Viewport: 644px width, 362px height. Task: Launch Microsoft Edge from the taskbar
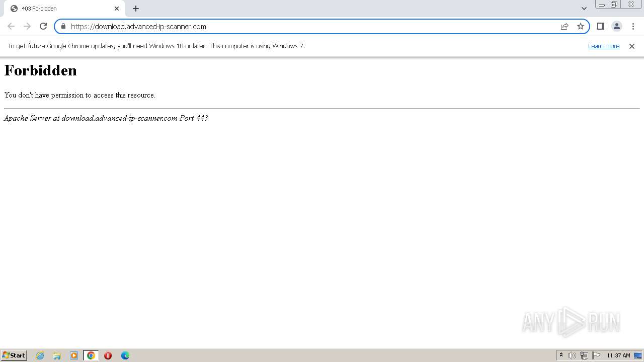click(x=125, y=355)
